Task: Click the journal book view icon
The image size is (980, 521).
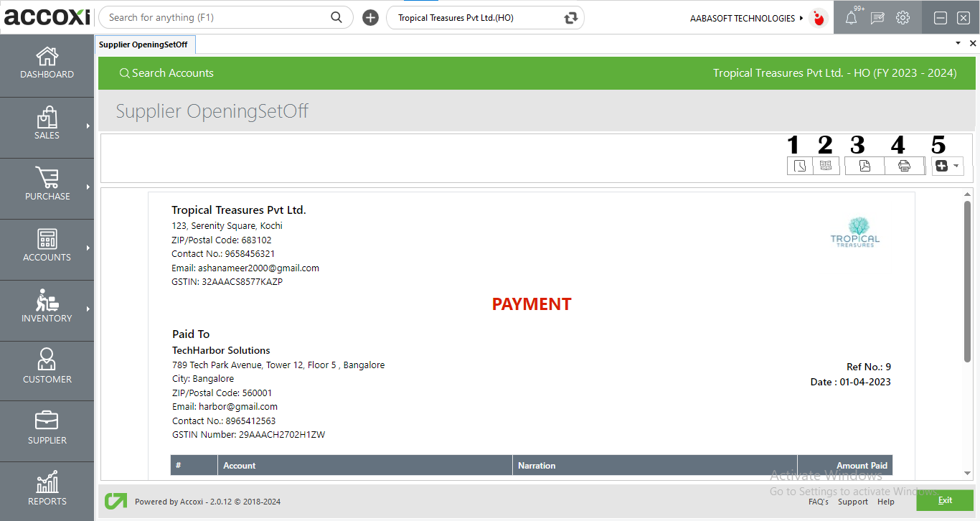Action: pos(826,166)
